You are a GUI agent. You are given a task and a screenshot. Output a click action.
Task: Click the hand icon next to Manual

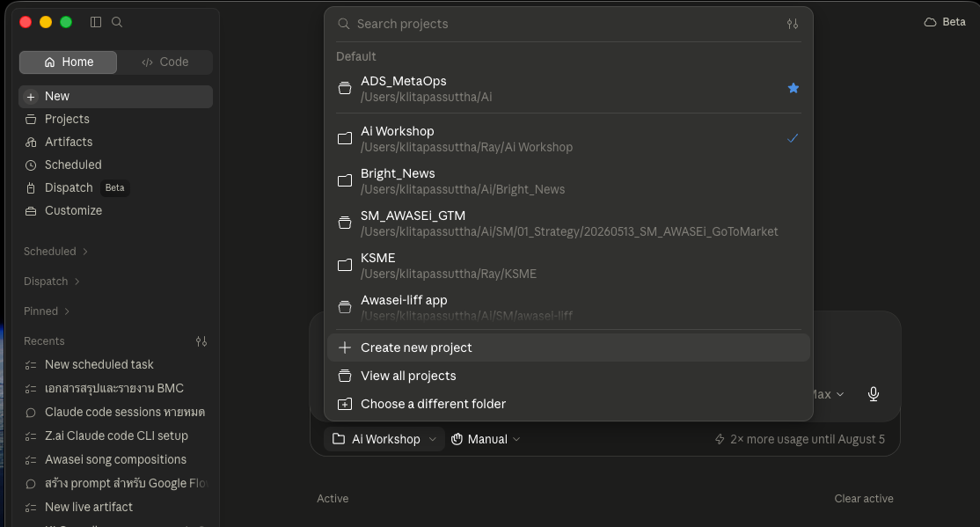457,440
